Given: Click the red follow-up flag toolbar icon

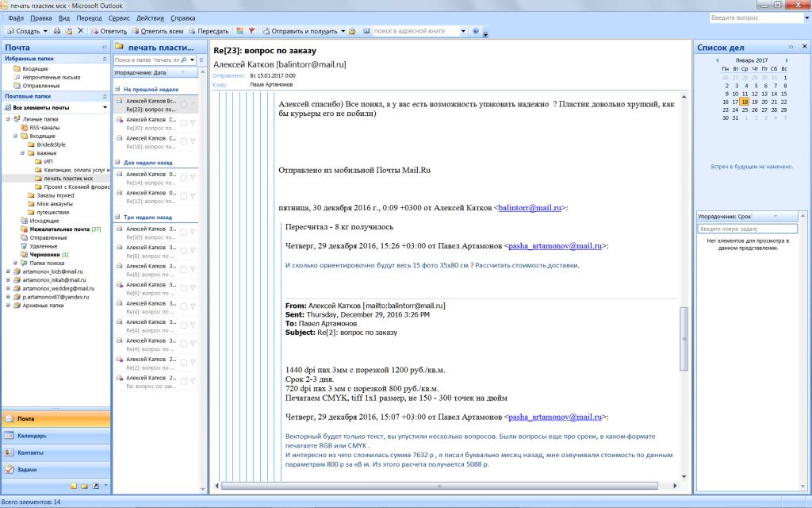Looking at the screenshot, I should click(x=251, y=31).
